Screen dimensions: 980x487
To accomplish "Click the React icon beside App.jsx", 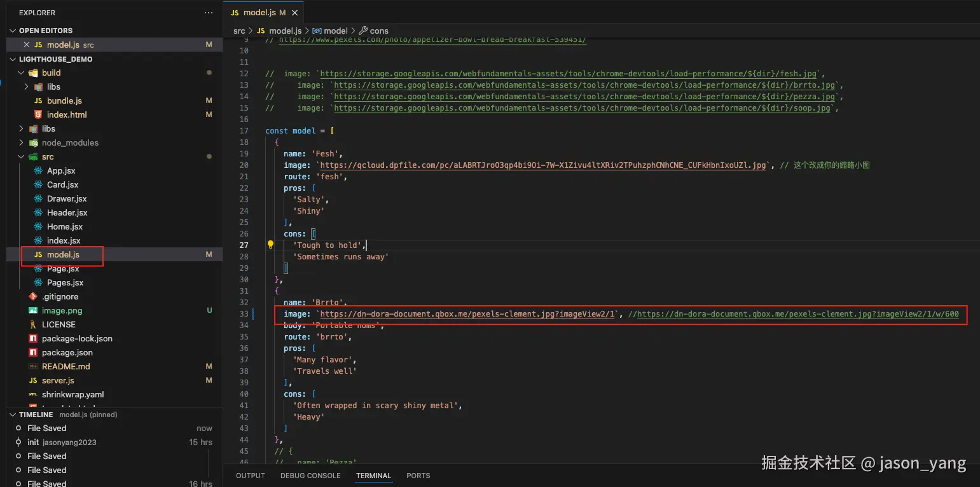I will click(38, 170).
